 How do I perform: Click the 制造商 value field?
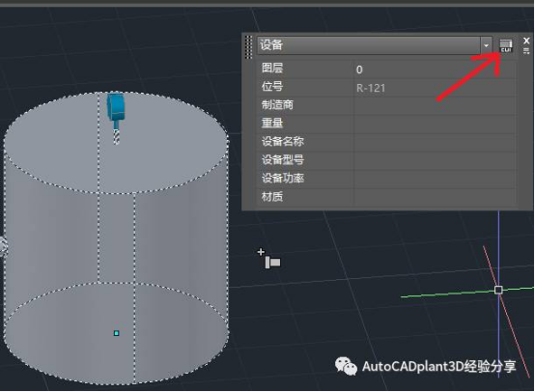[435, 106]
